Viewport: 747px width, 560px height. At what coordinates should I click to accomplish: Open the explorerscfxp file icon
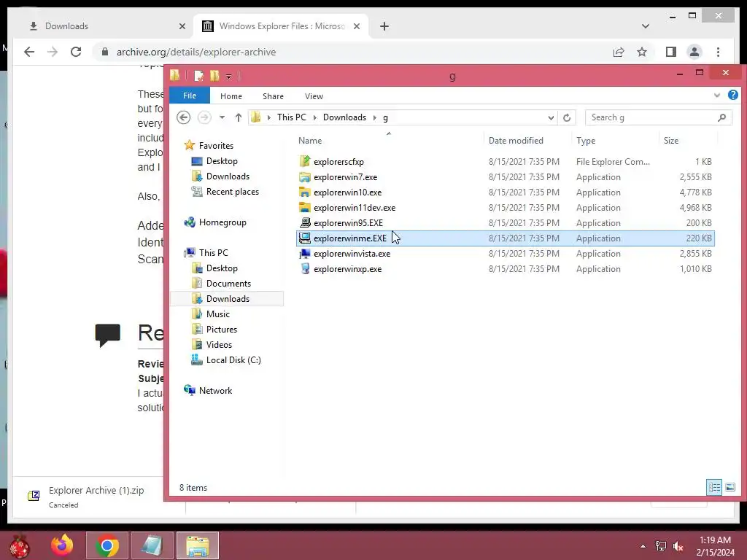[305, 161]
